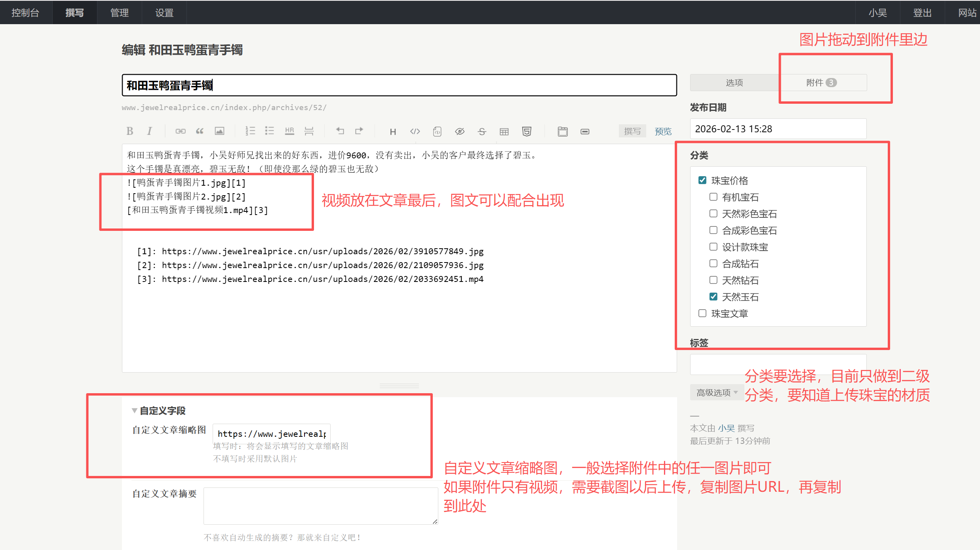Uncheck the 天然玉石 category
The image size is (980, 550).
(x=713, y=297)
